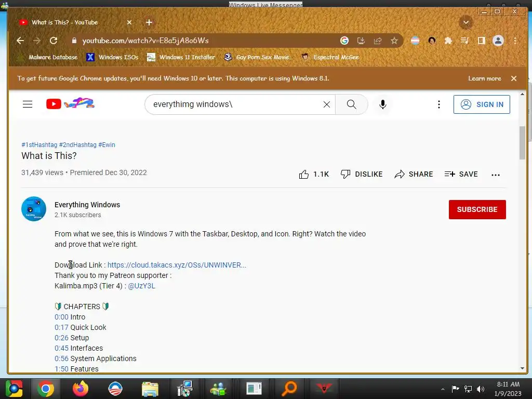Open the media control icon in toolbar

[x=465, y=41]
